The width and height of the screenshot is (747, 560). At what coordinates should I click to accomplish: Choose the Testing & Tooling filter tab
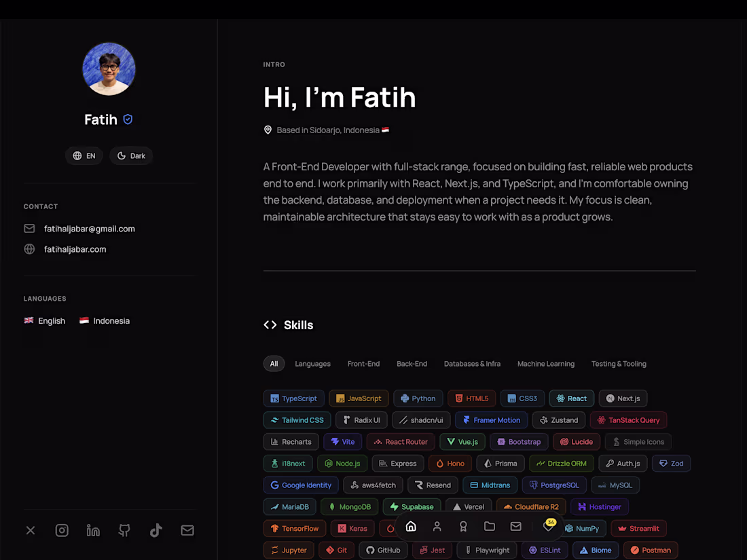point(619,364)
